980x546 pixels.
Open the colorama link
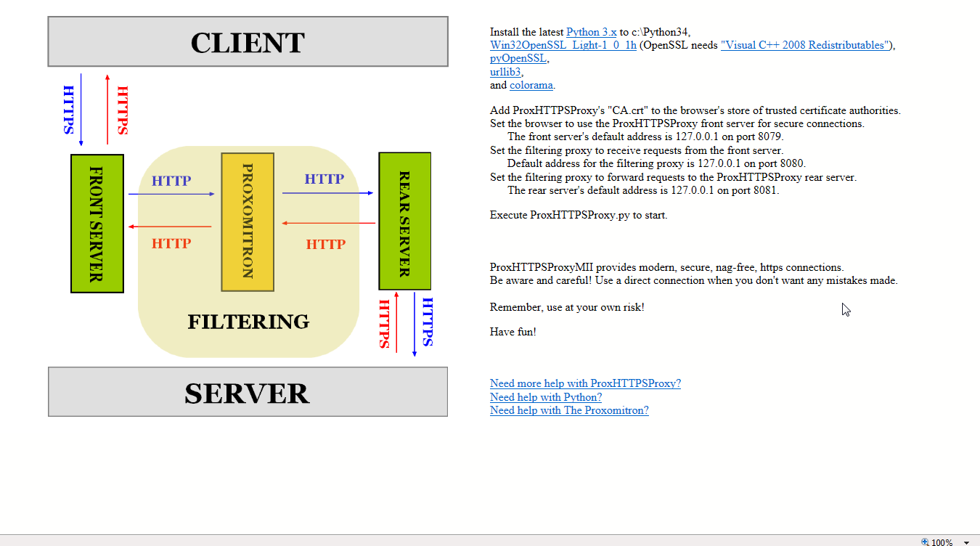coord(531,85)
